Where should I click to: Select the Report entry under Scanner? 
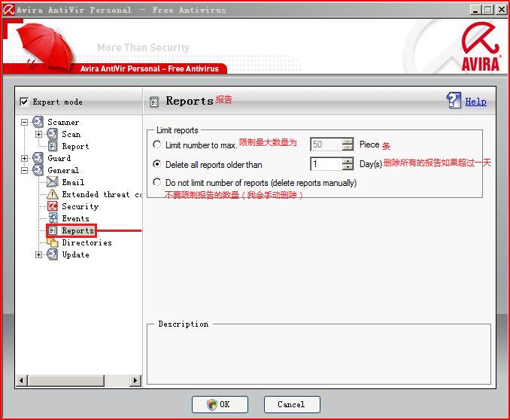tap(75, 147)
